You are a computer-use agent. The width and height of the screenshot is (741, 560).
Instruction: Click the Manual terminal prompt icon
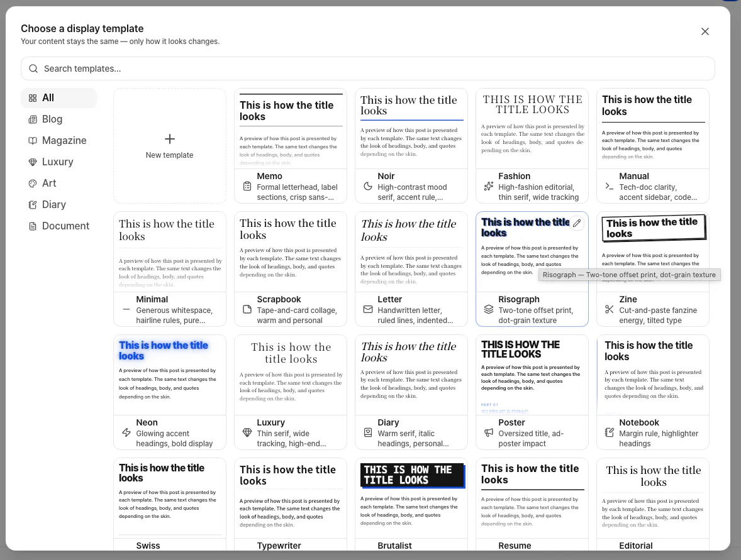point(610,186)
